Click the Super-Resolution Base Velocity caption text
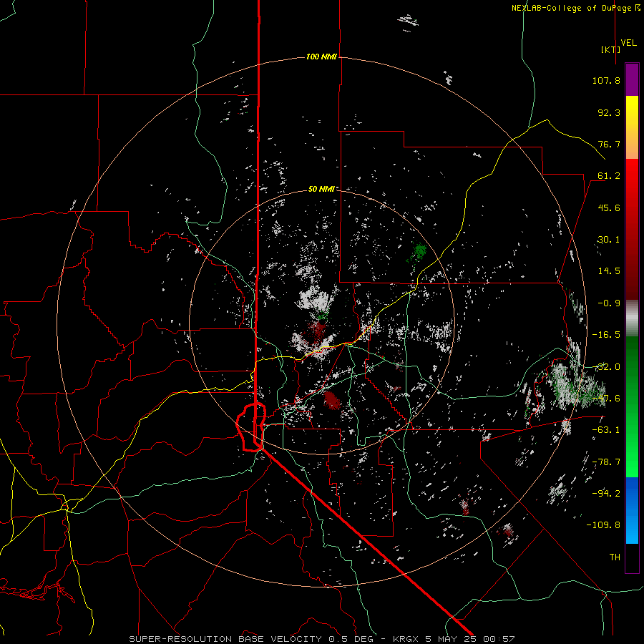The image size is (644, 644). (x=321, y=639)
